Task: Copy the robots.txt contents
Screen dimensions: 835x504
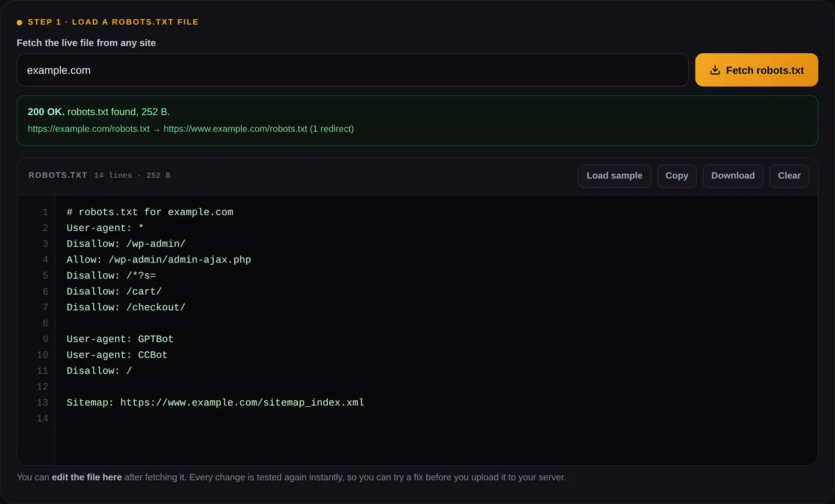Action: [x=676, y=176]
